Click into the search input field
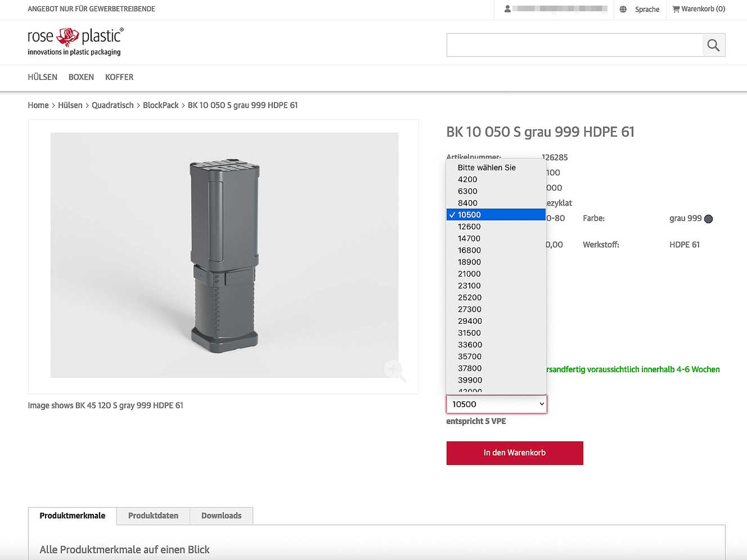Viewport: 747px width, 560px height. pos(574,45)
